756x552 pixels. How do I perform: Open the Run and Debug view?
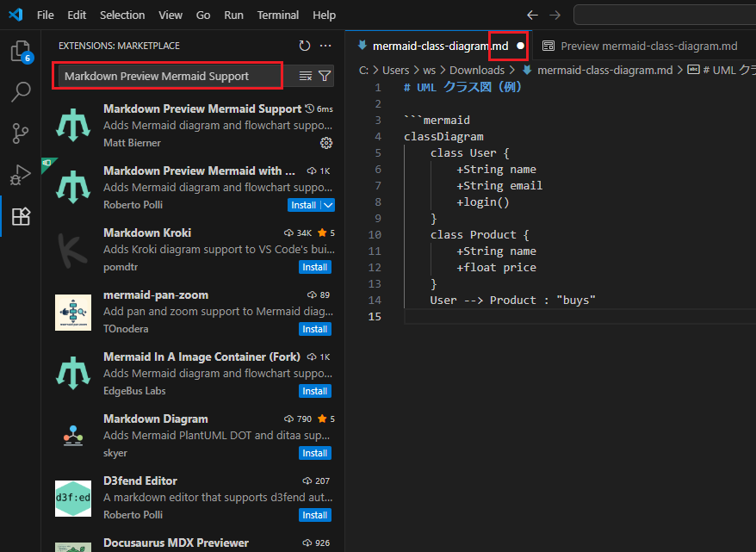[x=21, y=175]
